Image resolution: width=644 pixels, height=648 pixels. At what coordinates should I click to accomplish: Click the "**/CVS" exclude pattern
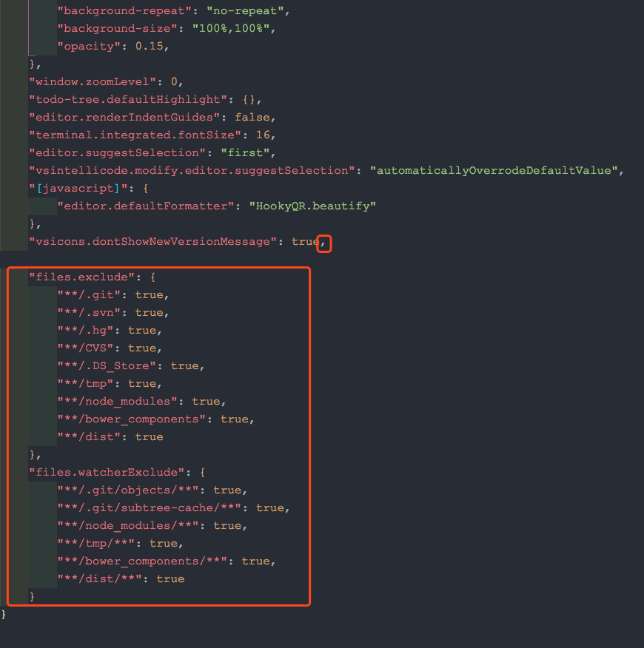tap(86, 348)
